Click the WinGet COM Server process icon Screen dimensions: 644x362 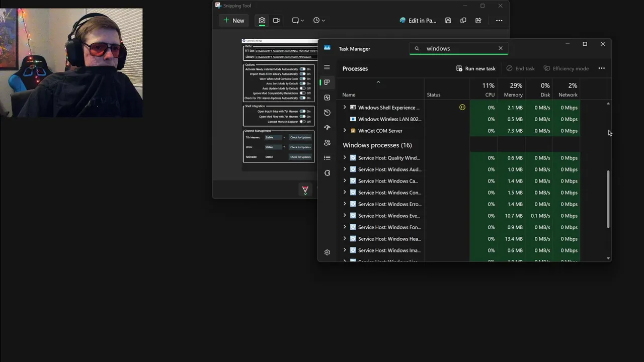coord(353,131)
